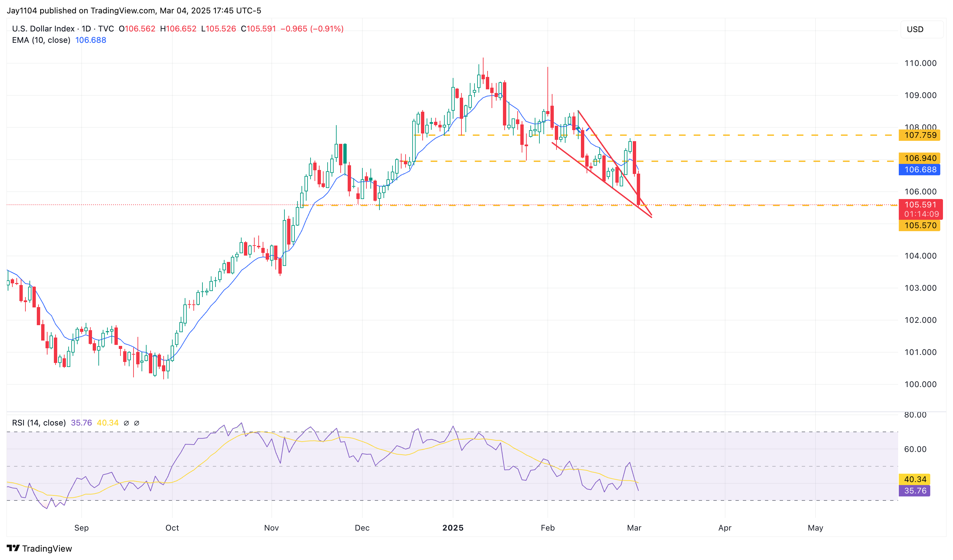This screenshot has height=560, width=953.
Task: Click the change value −0.965 (−0.91%)
Action: 312,29
